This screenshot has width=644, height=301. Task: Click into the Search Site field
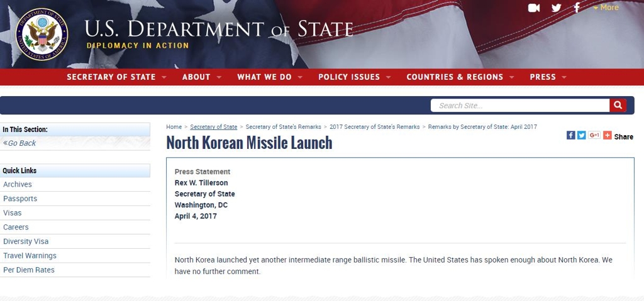pyautogui.click(x=520, y=106)
